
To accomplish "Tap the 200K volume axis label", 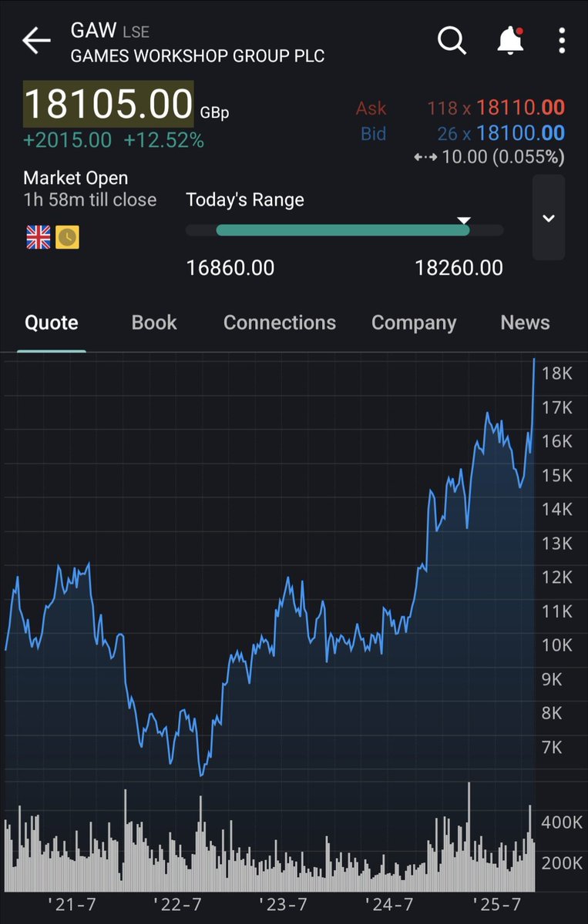I will tap(561, 863).
